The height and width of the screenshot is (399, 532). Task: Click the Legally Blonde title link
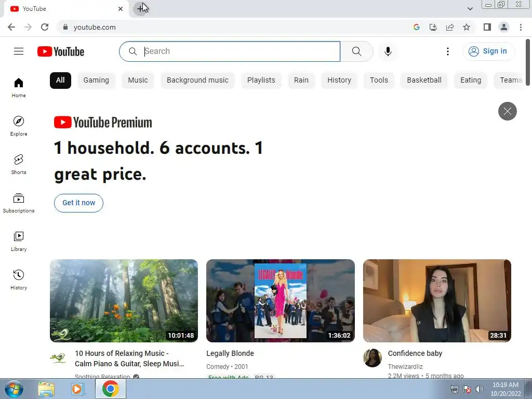click(x=230, y=353)
